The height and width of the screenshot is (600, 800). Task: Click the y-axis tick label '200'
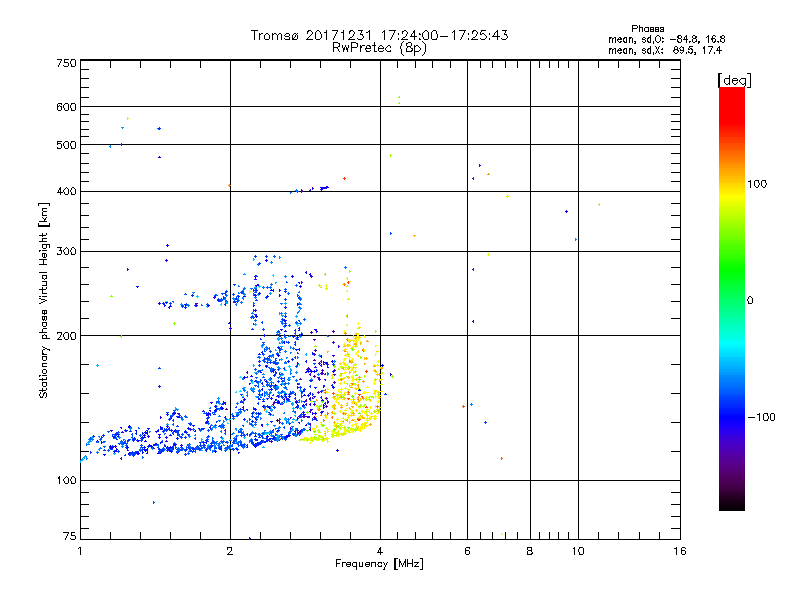(66, 336)
